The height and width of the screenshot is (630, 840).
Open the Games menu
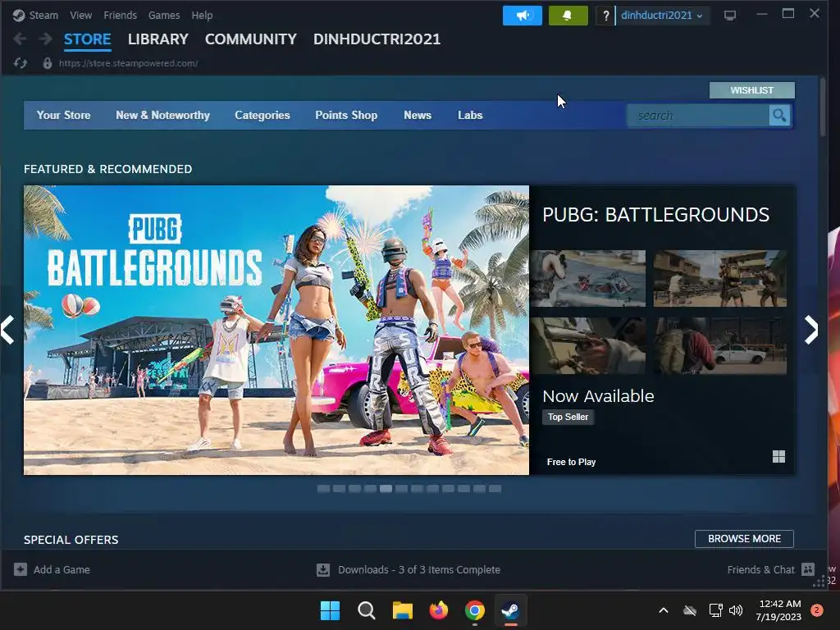coord(164,16)
